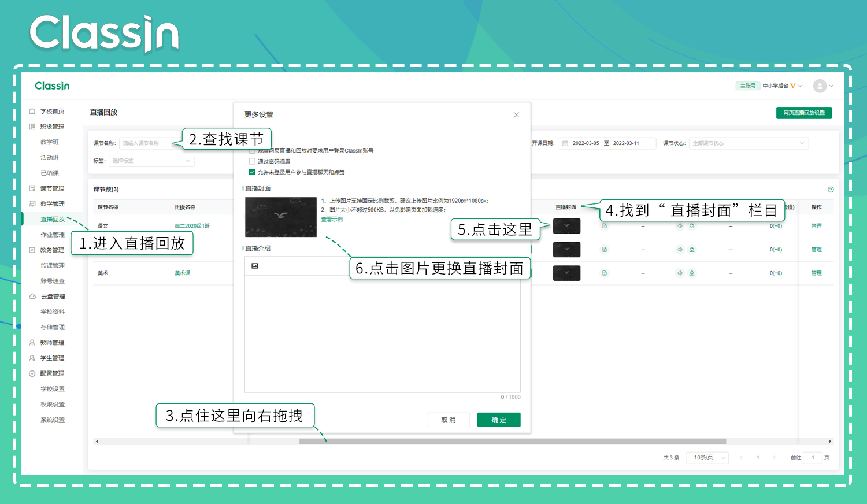Image resolution: width=867 pixels, height=504 pixels.
Task: Click the 学校首页 home icon
Action: tap(32, 111)
